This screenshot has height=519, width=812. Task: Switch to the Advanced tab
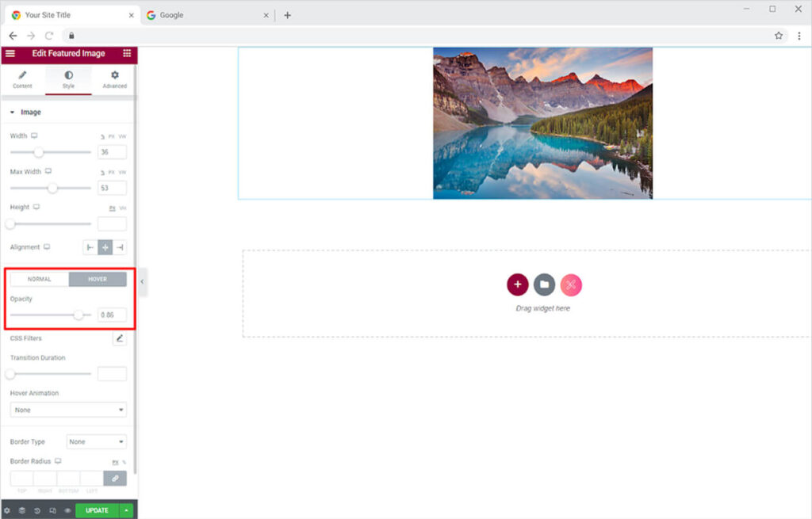(x=114, y=79)
